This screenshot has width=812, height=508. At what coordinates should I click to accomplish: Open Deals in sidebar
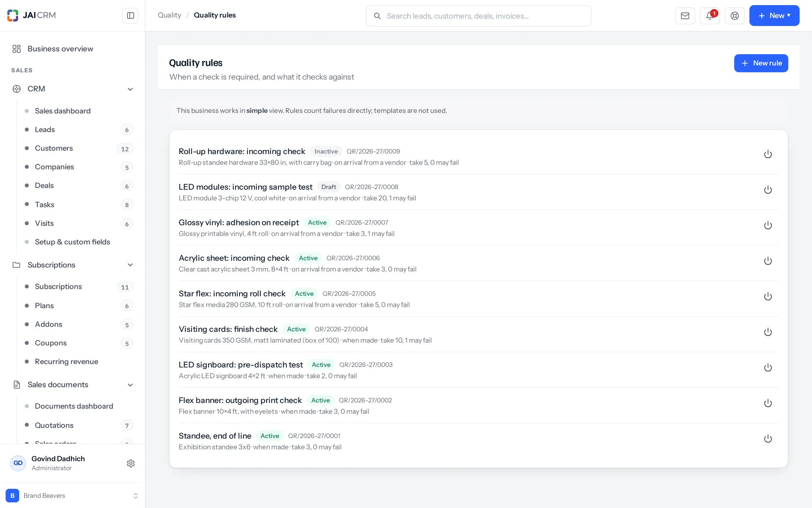(79, 185)
